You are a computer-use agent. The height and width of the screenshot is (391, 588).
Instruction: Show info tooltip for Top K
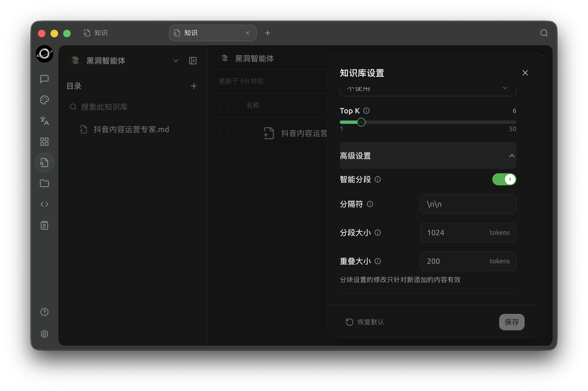pos(366,111)
